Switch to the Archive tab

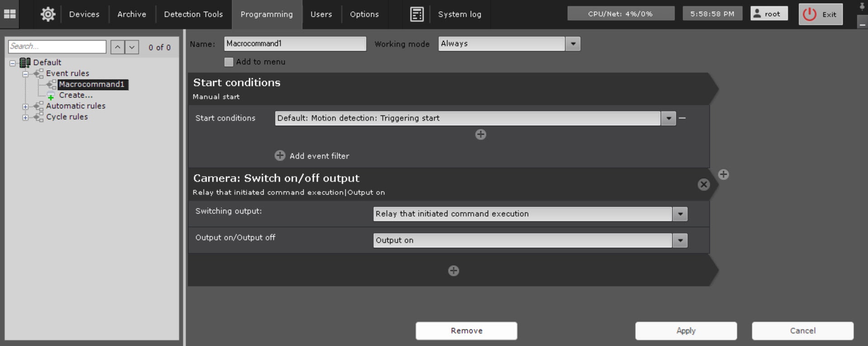(x=132, y=14)
